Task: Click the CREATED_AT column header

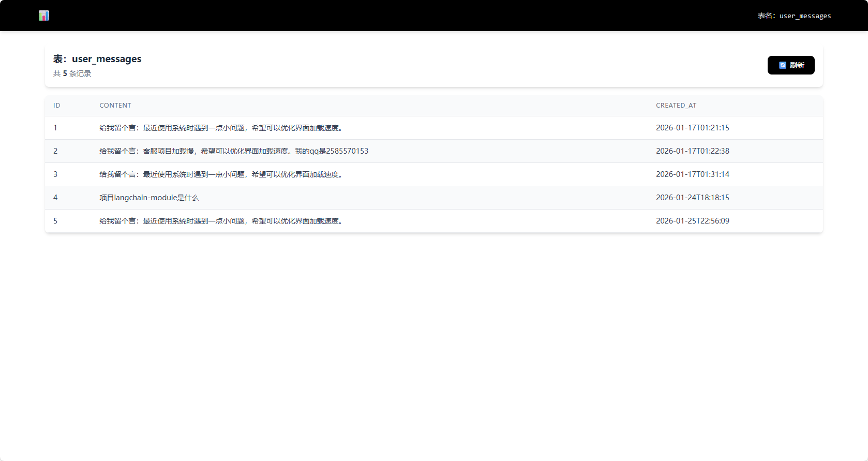Action: tap(676, 106)
